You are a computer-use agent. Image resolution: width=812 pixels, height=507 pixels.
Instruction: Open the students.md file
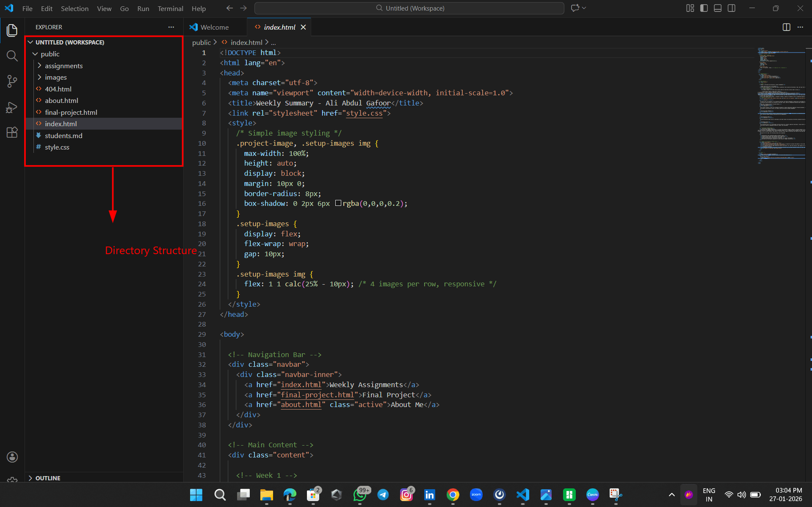64,136
